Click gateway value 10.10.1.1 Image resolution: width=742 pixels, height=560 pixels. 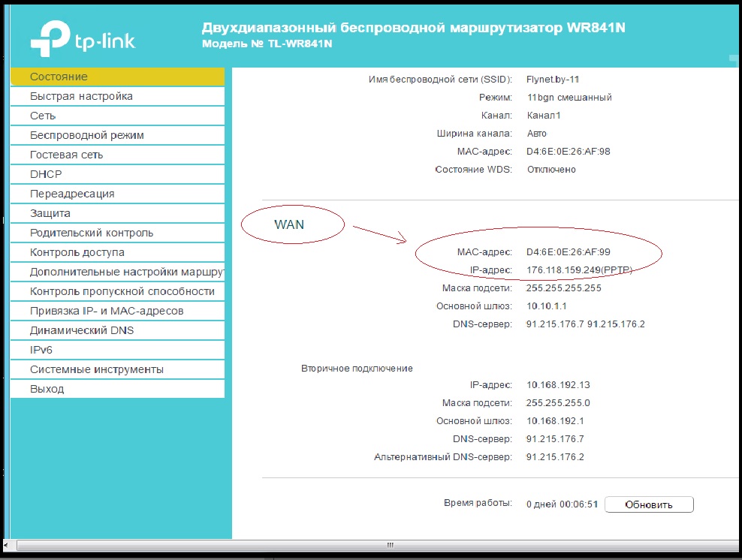click(x=547, y=306)
